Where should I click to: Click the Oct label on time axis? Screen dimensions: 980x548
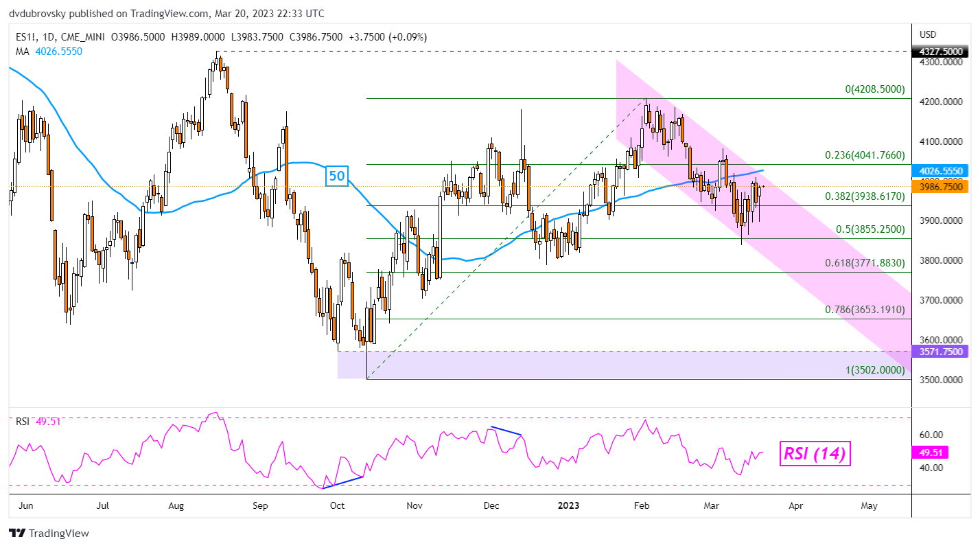(x=337, y=506)
